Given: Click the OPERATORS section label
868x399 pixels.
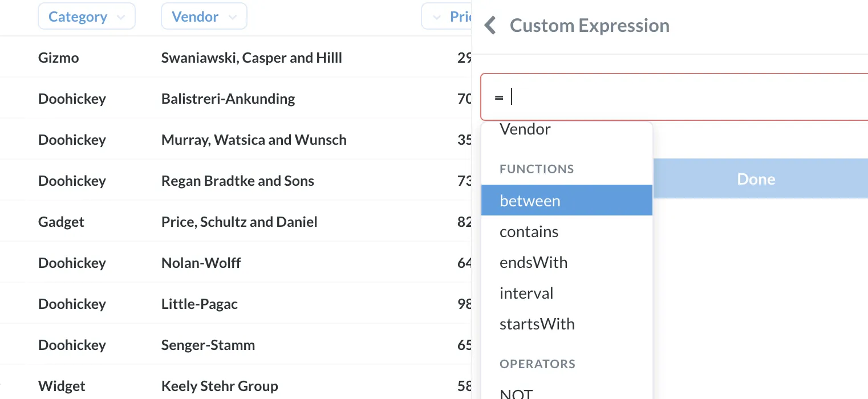Looking at the screenshot, I should pos(537,364).
